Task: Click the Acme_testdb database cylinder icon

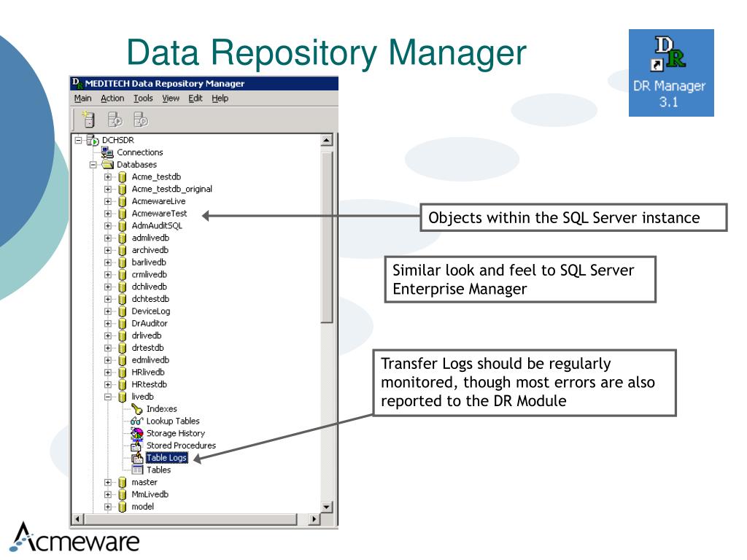Action: [123, 177]
